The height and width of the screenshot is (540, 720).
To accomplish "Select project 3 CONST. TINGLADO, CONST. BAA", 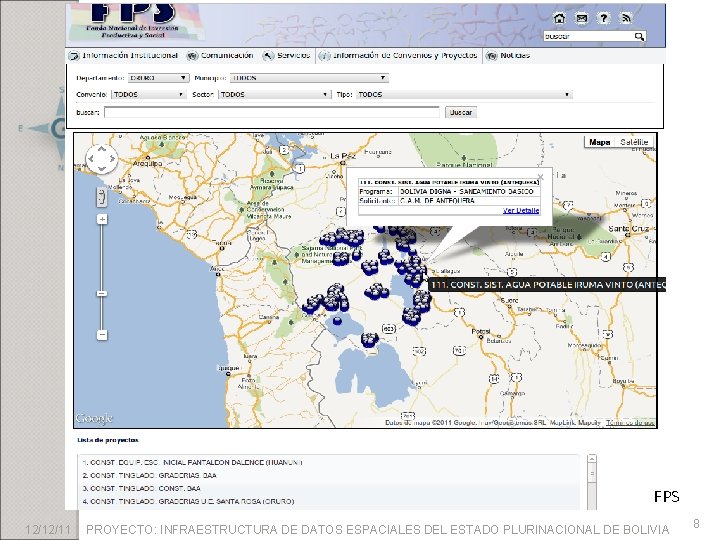I will (141, 488).
